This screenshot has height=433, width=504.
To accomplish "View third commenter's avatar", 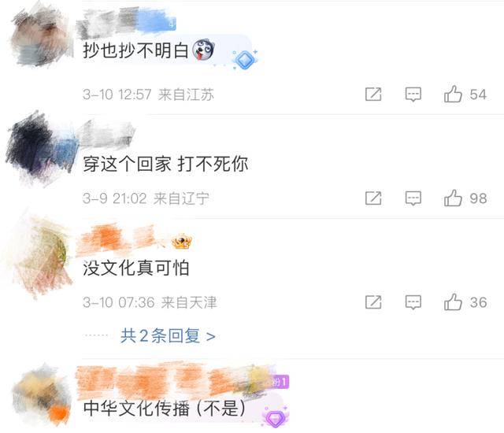I will [40, 257].
